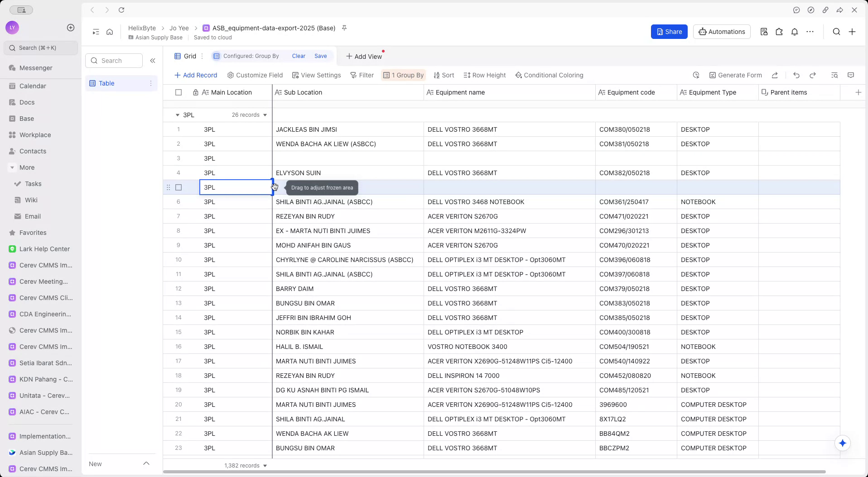Image resolution: width=868 pixels, height=477 pixels.
Task: Unpin the base using the pin icon
Action: [x=344, y=28]
